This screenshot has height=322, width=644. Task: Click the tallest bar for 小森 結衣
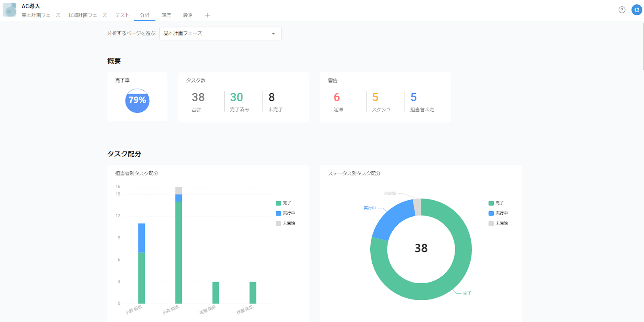pyautogui.click(x=179, y=250)
